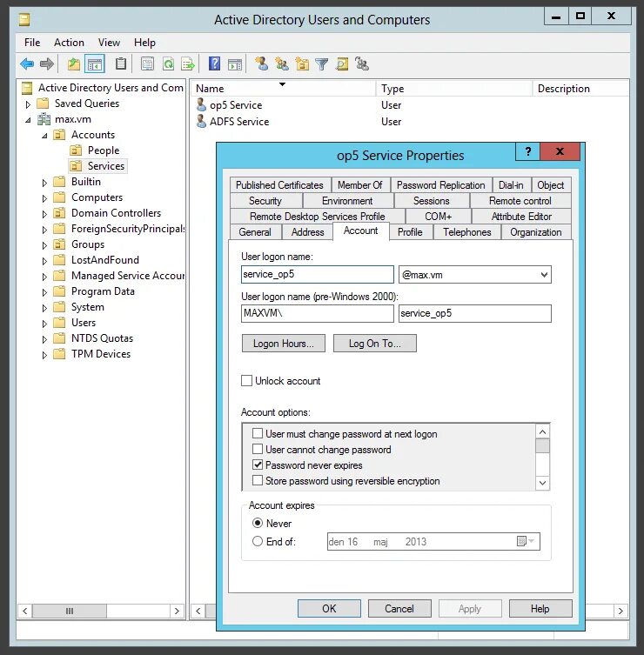This screenshot has height=655, width=644.
Task: Click the gray Forward arrow in toolbar
Action: [x=47, y=63]
